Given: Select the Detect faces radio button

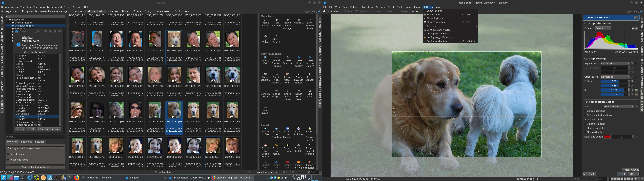Looking at the screenshot, I should (x=8, y=154).
